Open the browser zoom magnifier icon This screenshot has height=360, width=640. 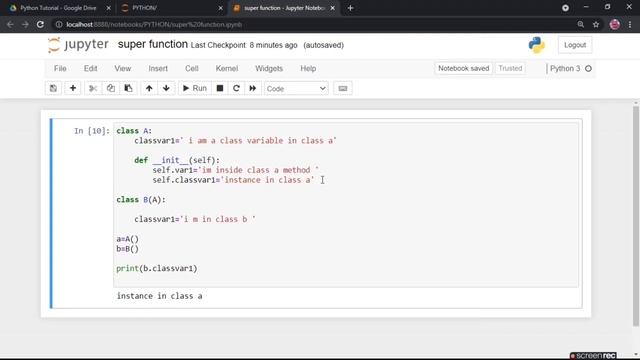[x=580, y=24]
